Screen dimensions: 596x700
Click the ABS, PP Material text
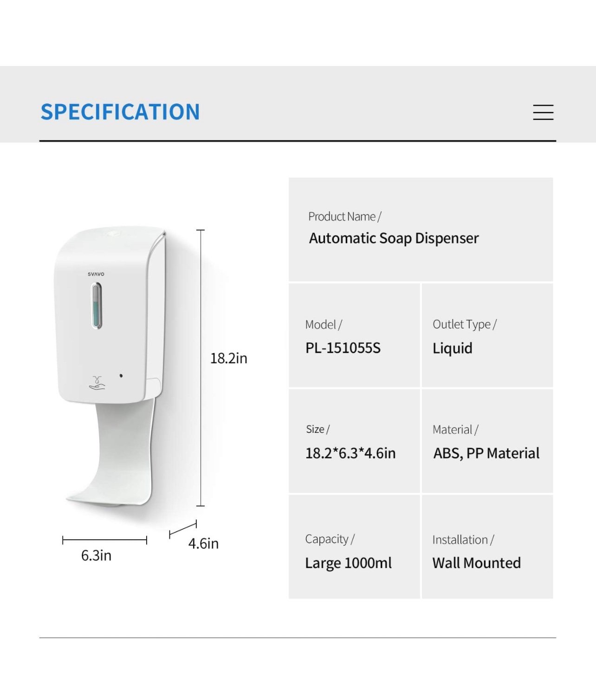point(486,453)
